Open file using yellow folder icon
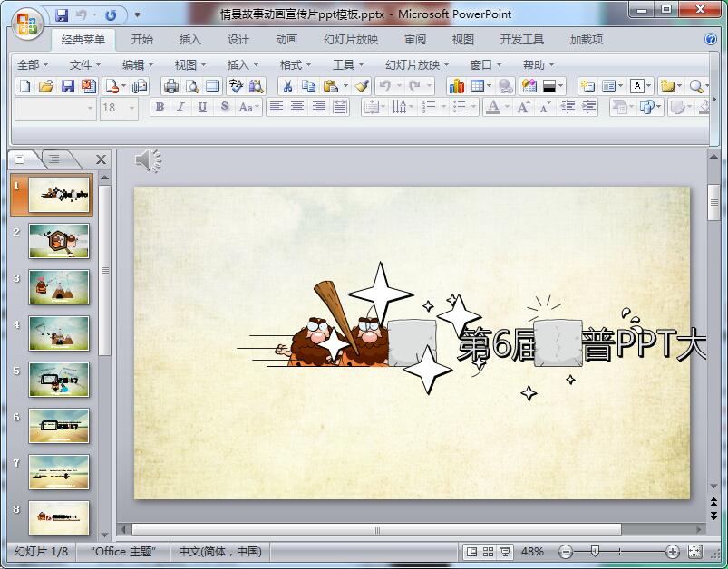The image size is (728, 569). click(45, 86)
